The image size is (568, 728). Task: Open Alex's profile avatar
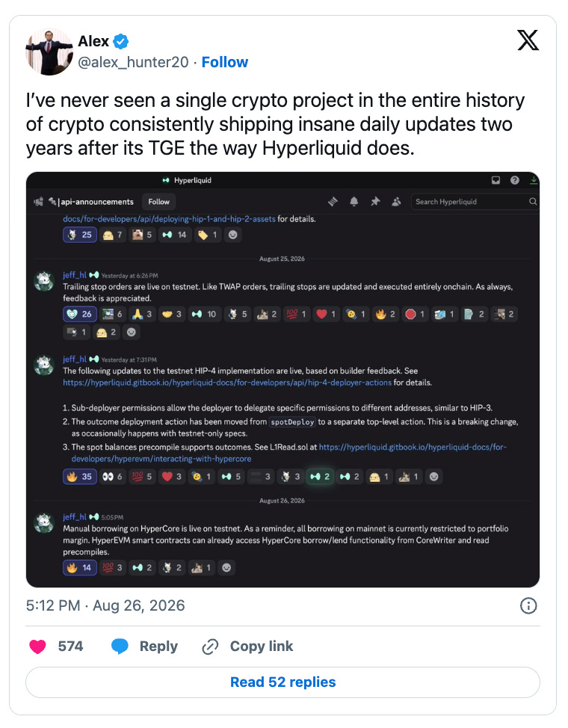[x=49, y=52]
